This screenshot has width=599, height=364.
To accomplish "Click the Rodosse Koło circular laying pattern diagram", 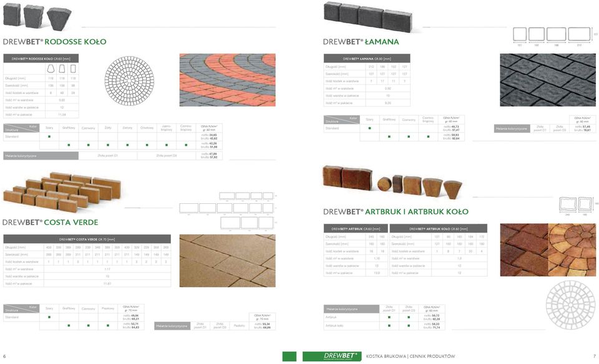I will (x=129, y=81).
